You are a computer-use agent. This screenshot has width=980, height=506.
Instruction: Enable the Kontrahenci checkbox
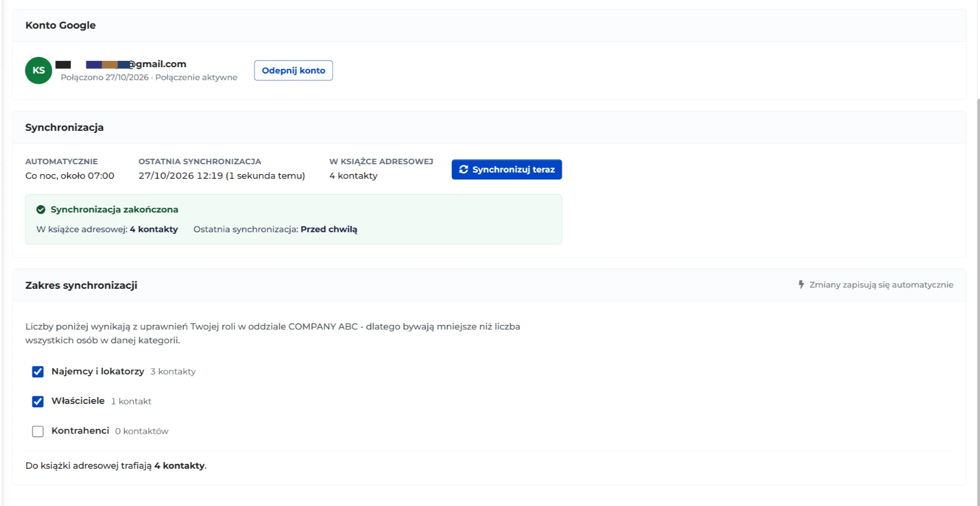[38, 431]
